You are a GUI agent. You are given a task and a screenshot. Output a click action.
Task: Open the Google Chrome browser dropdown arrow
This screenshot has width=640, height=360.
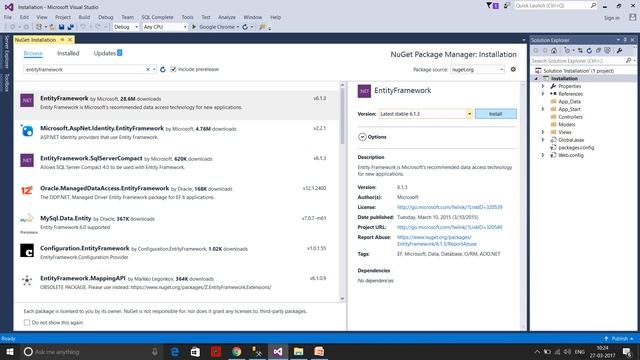point(238,27)
